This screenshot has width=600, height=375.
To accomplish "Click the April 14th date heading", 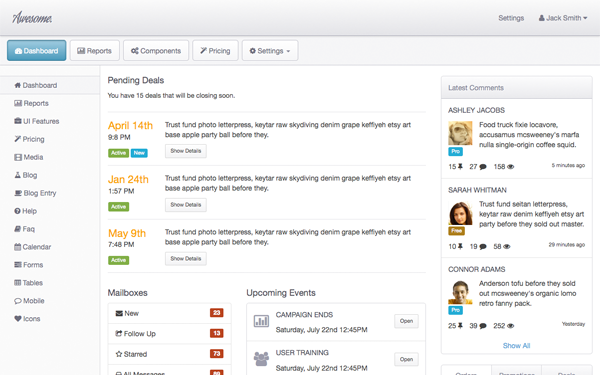I will (x=130, y=126).
